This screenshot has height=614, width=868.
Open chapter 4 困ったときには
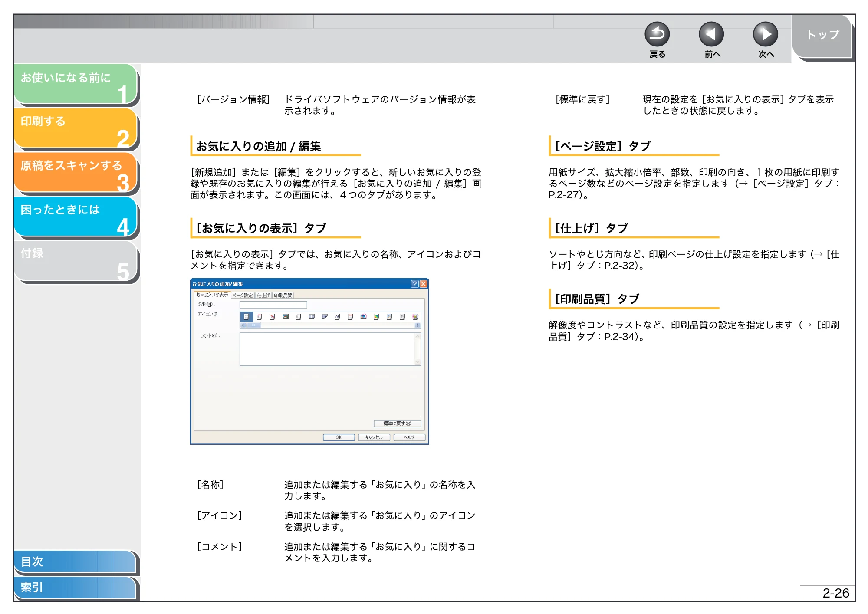pos(76,217)
